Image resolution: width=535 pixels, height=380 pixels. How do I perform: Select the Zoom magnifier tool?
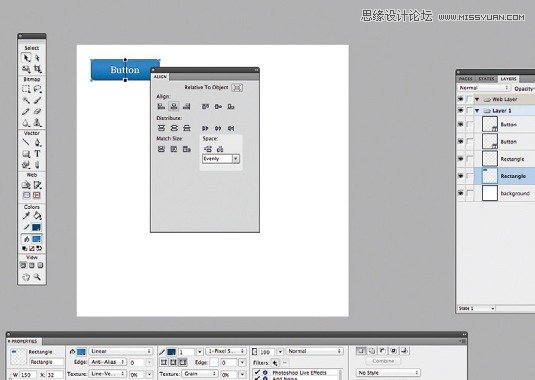pos(37,277)
